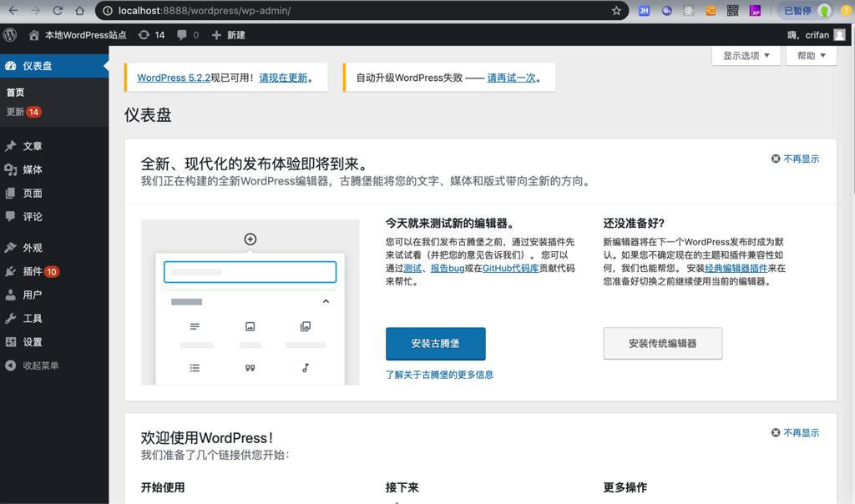Screen dimensions: 855x504
Task: Click the 请现在更新 link
Action: coord(284,78)
